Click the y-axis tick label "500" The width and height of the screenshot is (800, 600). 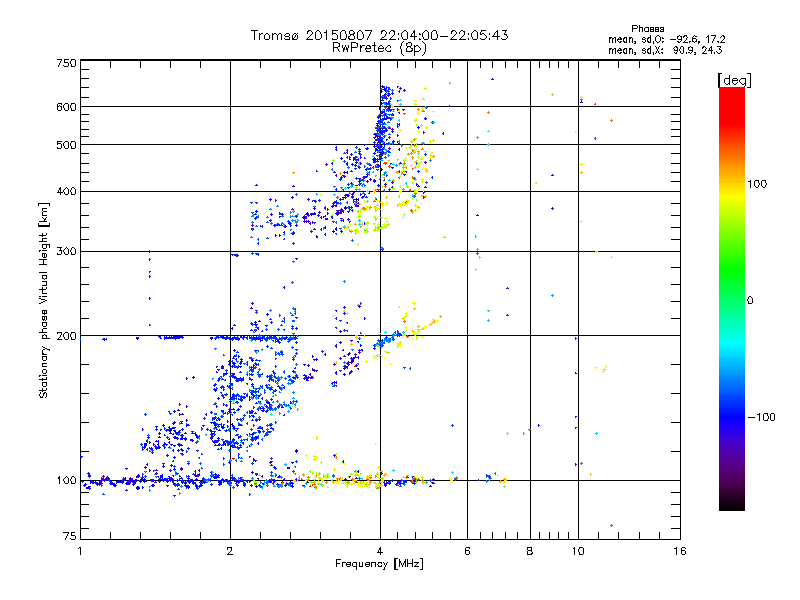click(67, 145)
